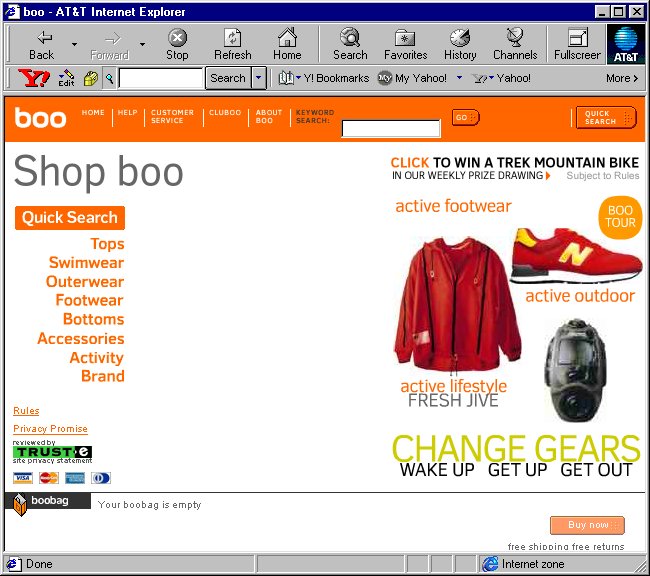
Task: Click the boo logo in orange header
Action: click(40, 118)
